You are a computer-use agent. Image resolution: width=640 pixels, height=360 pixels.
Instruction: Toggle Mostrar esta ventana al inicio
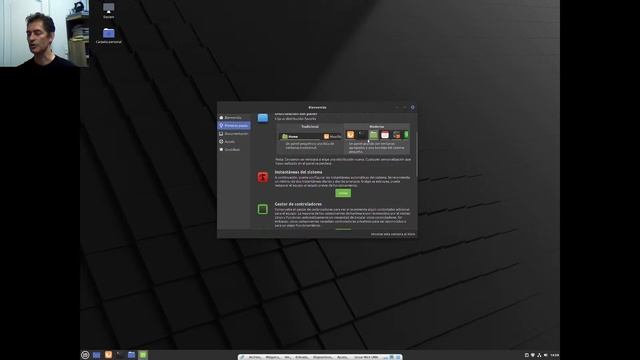tap(393, 234)
